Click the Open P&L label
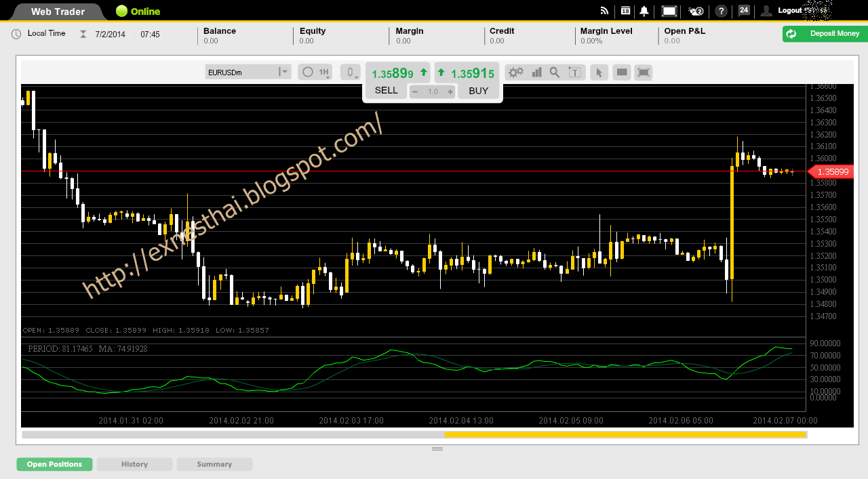868x479 pixels. click(x=685, y=31)
